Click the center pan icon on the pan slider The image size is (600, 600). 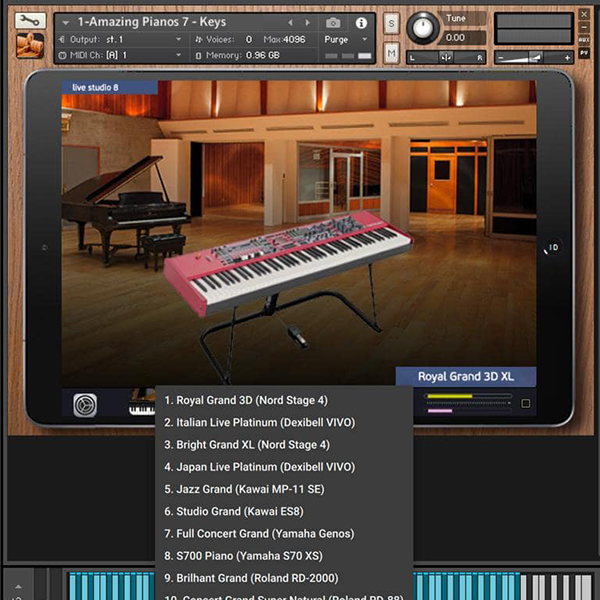pos(446,58)
